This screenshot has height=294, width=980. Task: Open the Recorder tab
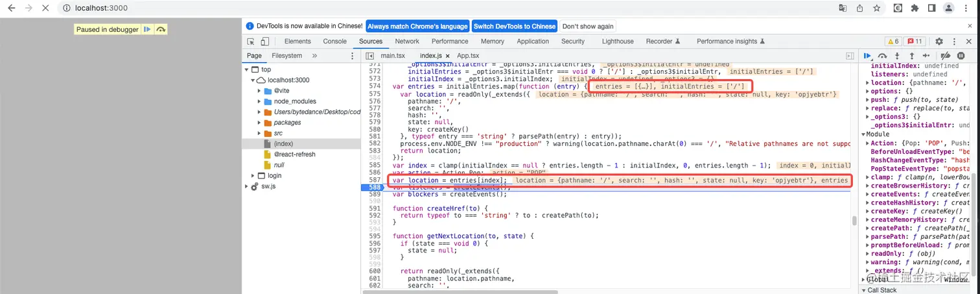tap(663, 42)
